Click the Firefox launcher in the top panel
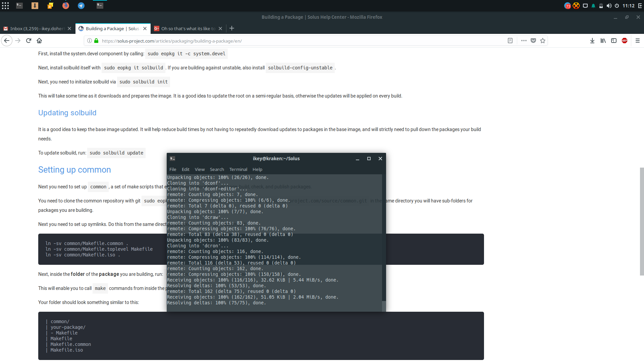Viewport: 644px width, 362px height. pyautogui.click(x=66, y=6)
